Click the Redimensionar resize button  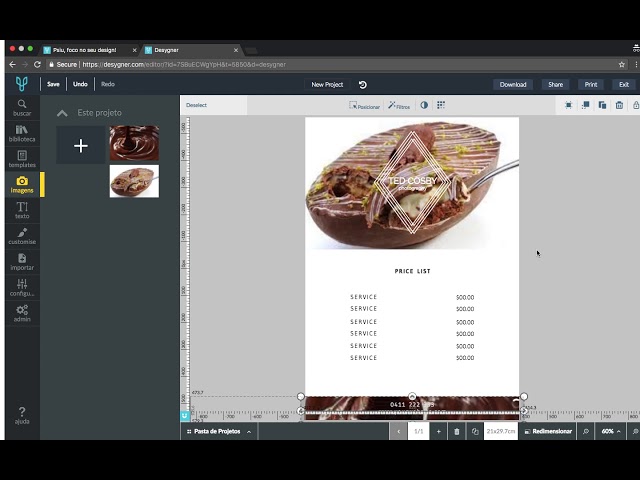(548, 431)
